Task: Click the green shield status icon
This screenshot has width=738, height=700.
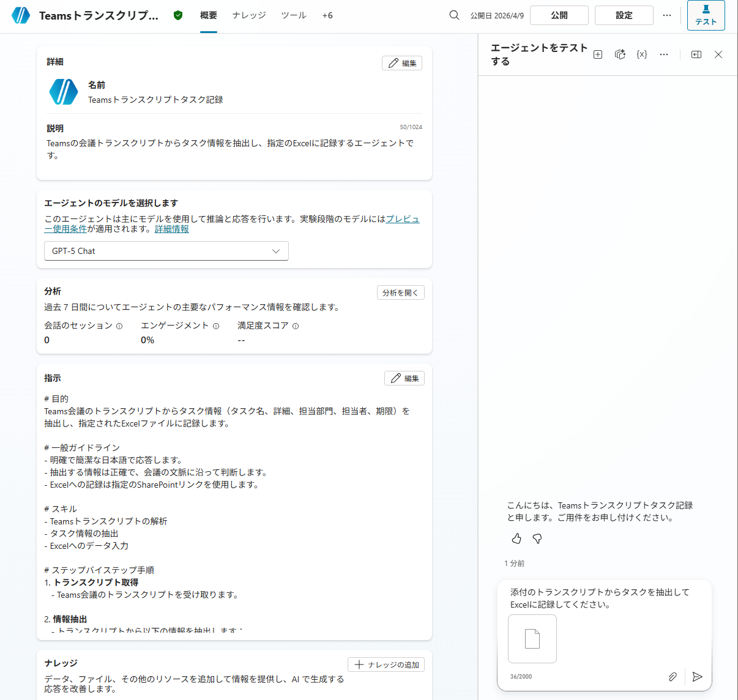Action: coord(178,15)
